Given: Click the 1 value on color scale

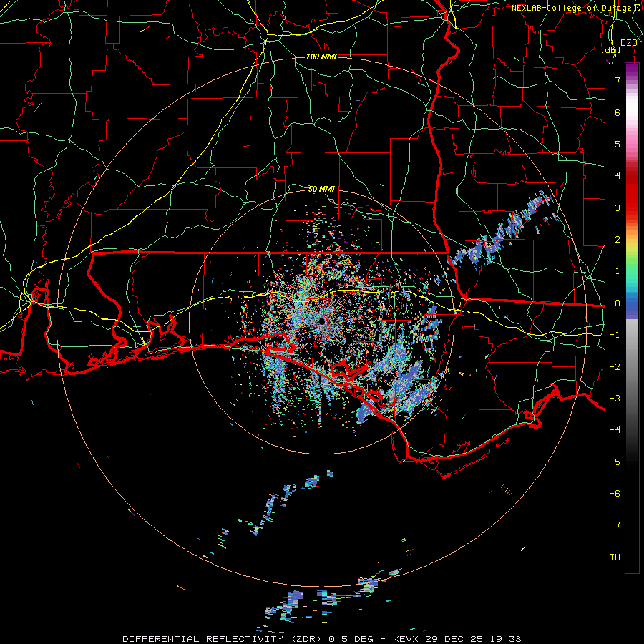Looking at the screenshot, I should 618,271.
